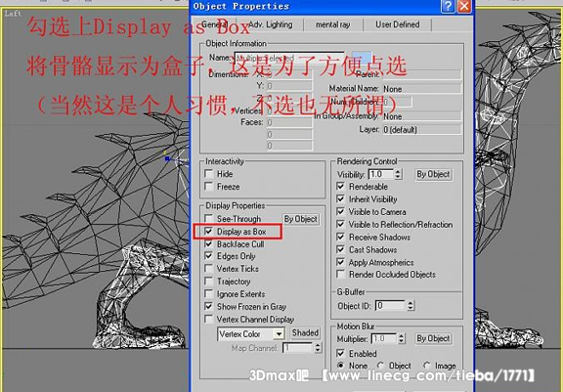Click the Name input field
563x392 pixels.
point(289,58)
